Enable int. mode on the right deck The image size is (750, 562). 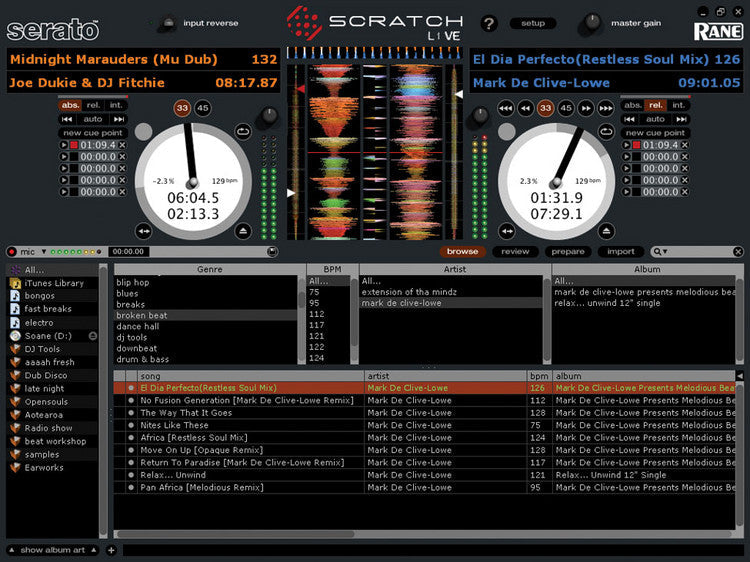coord(678,105)
